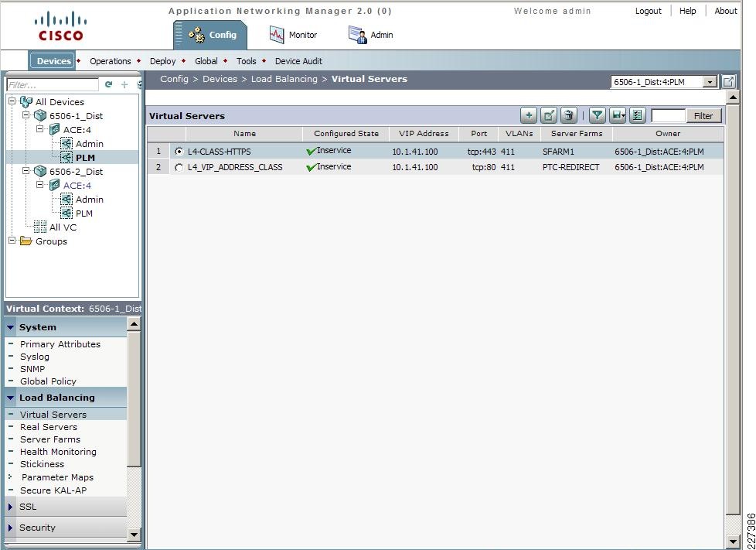The width and height of the screenshot is (756, 550).
Task: Collapse the All Devices tree node
Action: [x=12, y=101]
